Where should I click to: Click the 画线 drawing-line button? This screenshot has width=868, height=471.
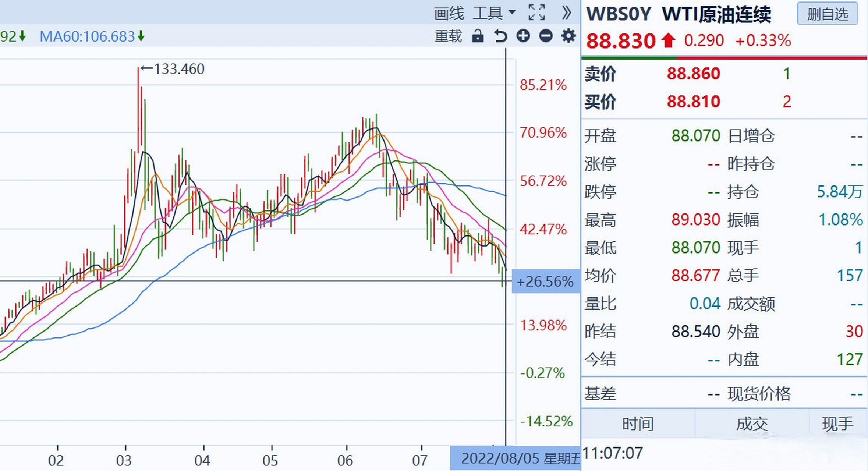click(x=449, y=14)
